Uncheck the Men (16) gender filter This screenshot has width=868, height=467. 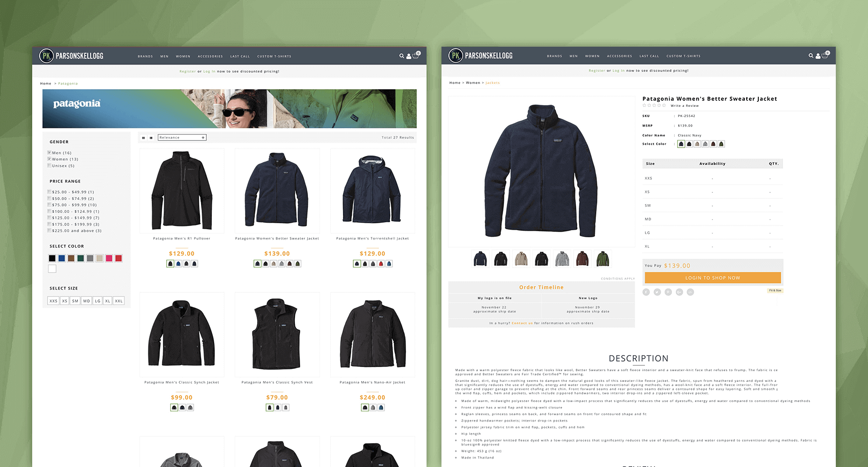(49, 153)
